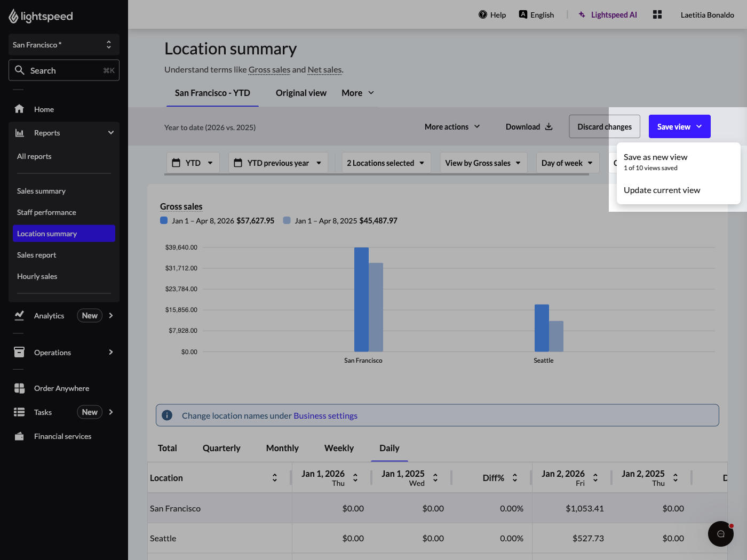Image resolution: width=747 pixels, height=560 pixels.
Task: Open the 2 Locations selected dropdown
Action: (x=385, y=163)
